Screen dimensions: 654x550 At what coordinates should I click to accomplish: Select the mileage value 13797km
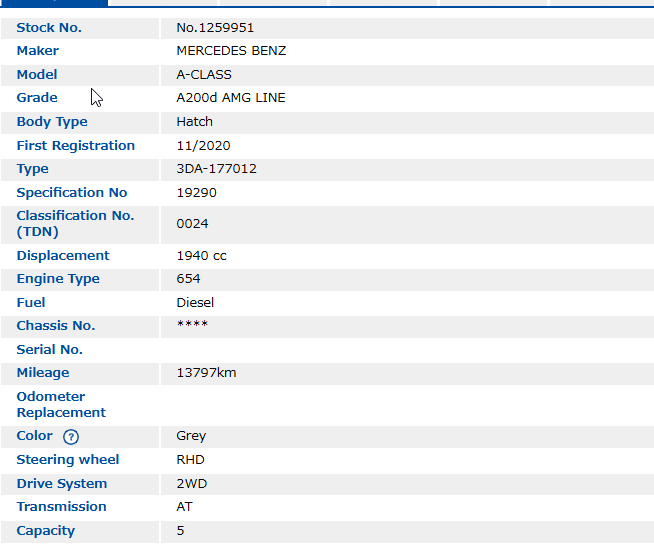pyautogui.click(x=206, y=373)
